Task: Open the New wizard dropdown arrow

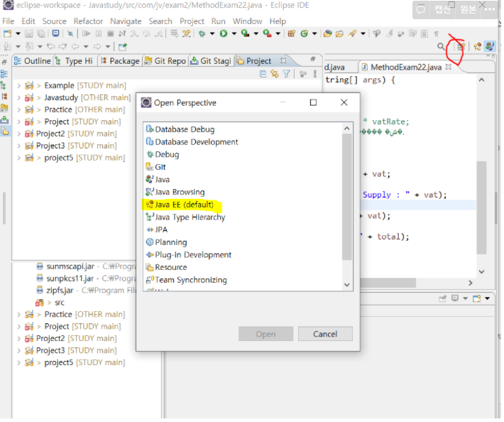Action: 18,33
